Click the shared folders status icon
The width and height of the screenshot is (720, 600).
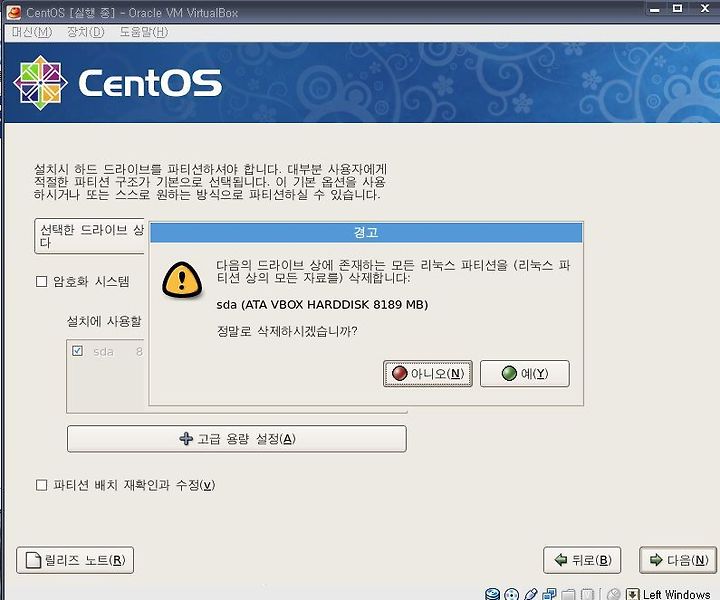(x=568, y=594)
